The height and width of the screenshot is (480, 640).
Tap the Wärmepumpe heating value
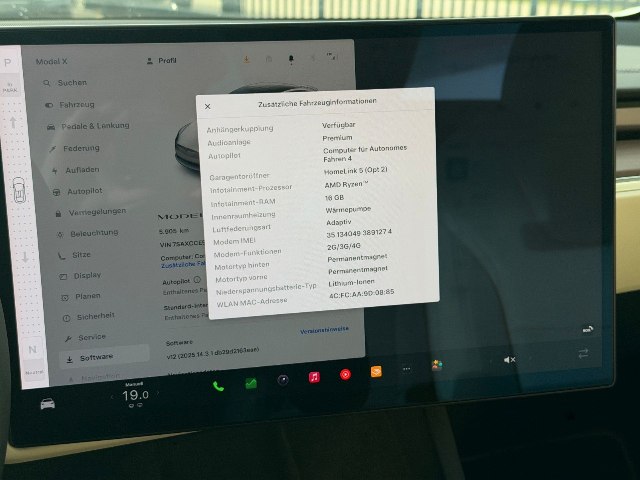click(x=348, y=209)
